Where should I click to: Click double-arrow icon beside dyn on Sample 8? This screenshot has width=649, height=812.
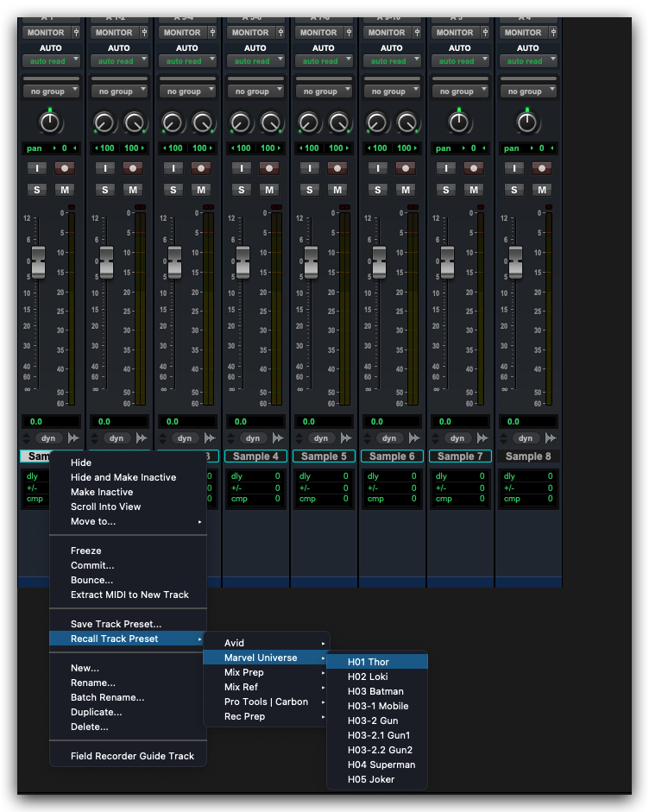point(551,438)
